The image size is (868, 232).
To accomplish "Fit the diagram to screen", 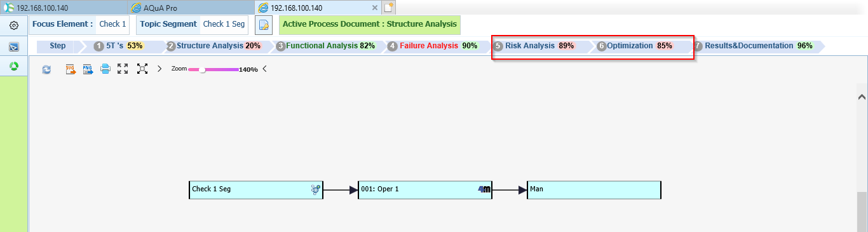I will (x=142, y=69).
